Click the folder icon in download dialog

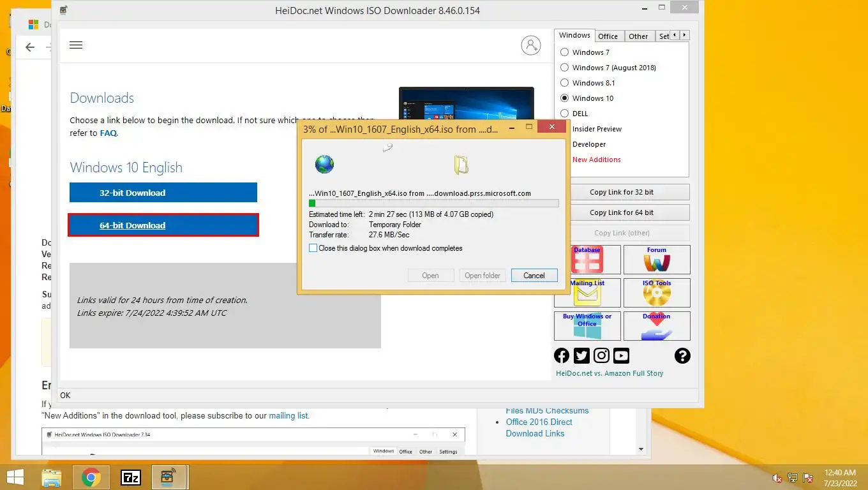coord(461,165)
